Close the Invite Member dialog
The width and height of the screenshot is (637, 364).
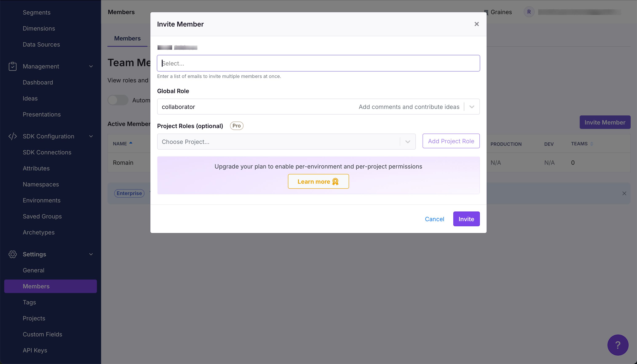476,24
